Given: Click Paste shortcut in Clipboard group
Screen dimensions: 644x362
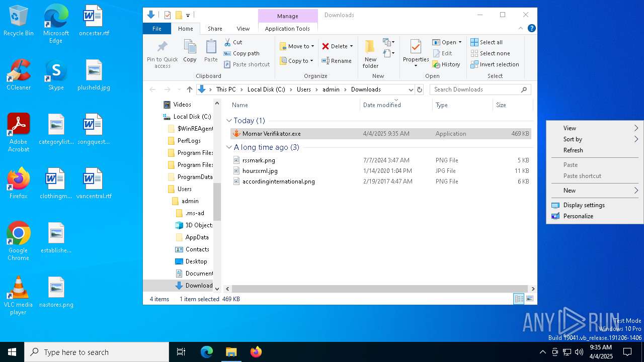Looking at the screenshot, I should pyautogui.click(x=247, y=64).
